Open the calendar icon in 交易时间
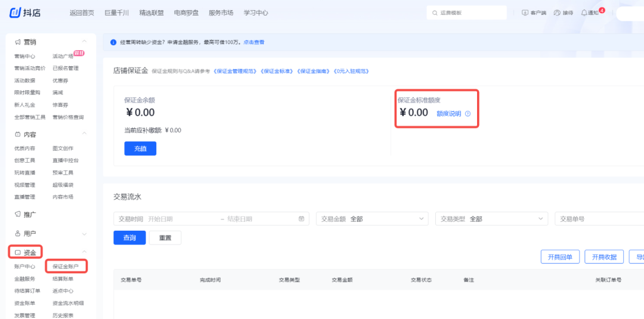Viewport: 644px width, 319px height. [x=301, y=219]
